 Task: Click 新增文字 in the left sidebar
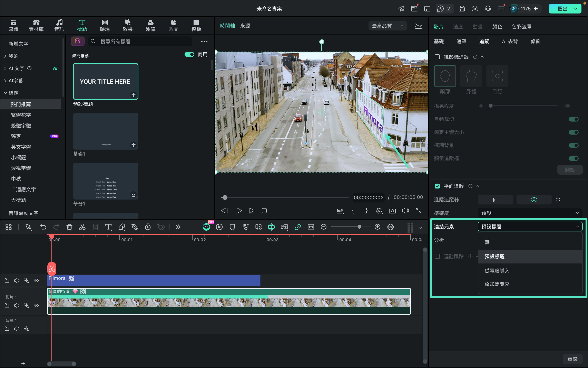pos(18,44)
